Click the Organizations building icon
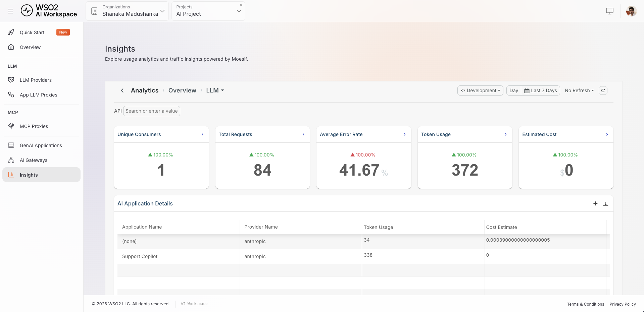 94,11
